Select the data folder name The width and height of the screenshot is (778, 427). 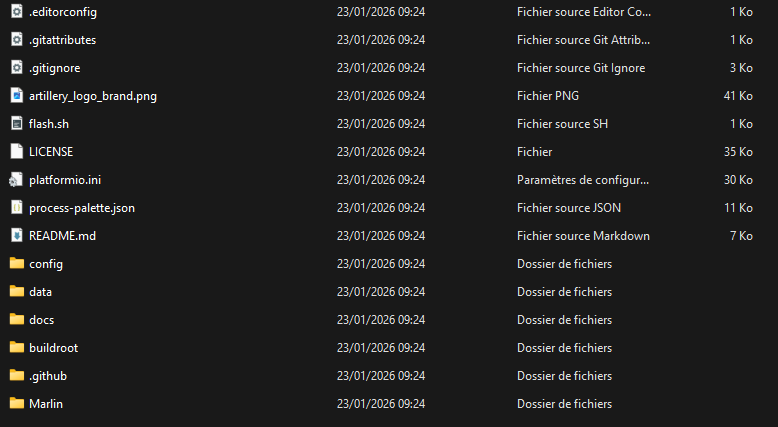[41, 292]
